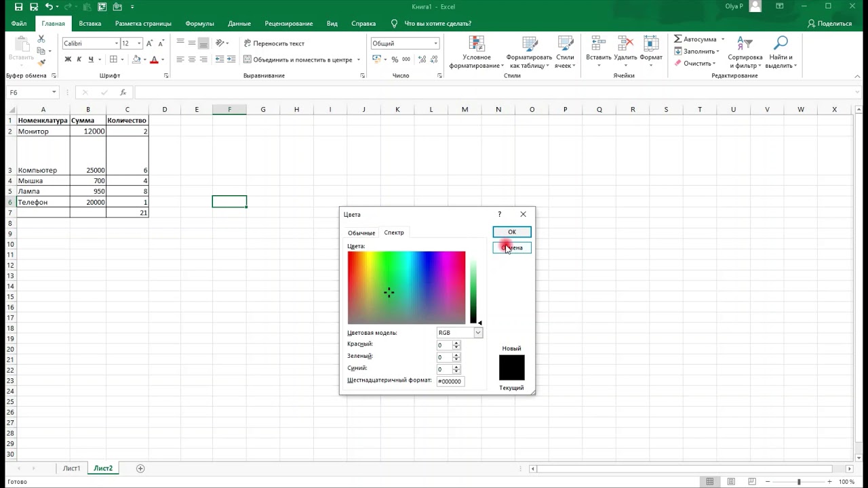
Task: Delete cells via Удалить
Action: click(x=625, y=52)
